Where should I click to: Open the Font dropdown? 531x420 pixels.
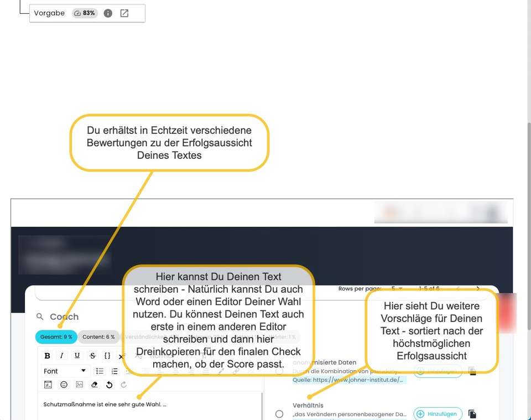click(65, 371)
